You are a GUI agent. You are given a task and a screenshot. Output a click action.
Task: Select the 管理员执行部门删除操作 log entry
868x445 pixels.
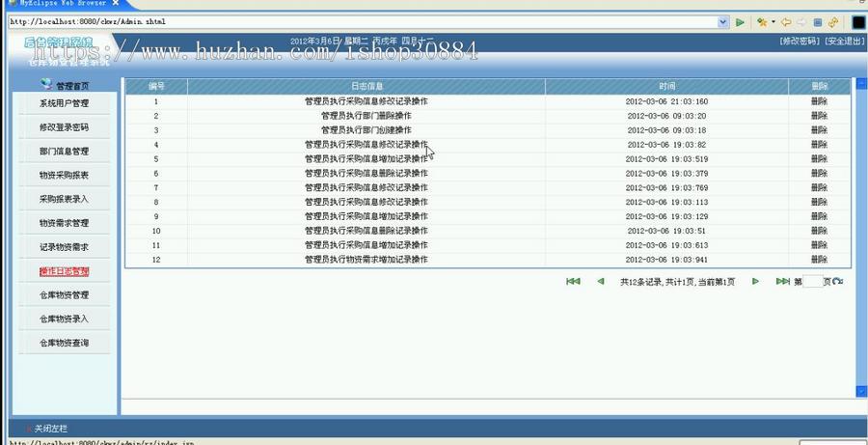coord(366,116)
